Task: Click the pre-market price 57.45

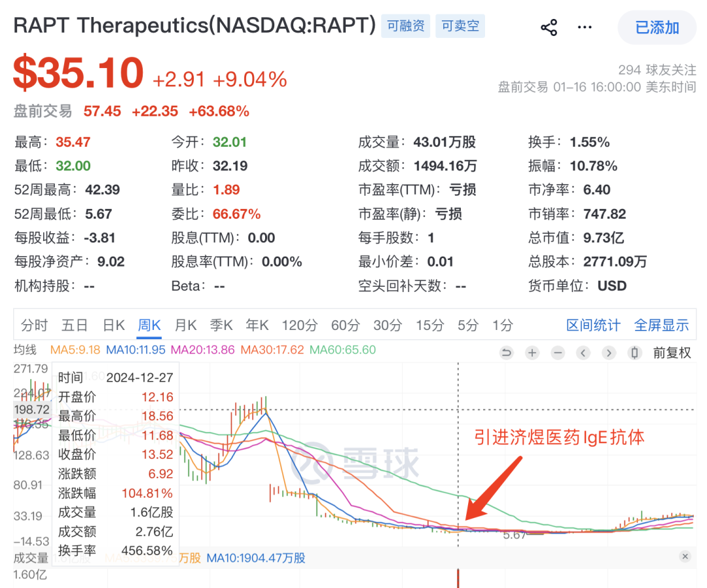Action: pyautogui.click(x=102, y=111)
